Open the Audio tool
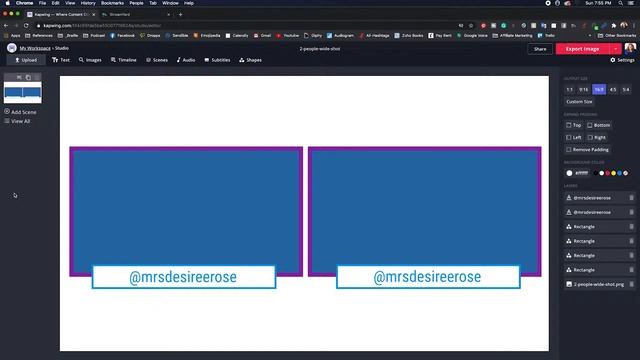This screenshot has height=360, width=640. (186, 60)
